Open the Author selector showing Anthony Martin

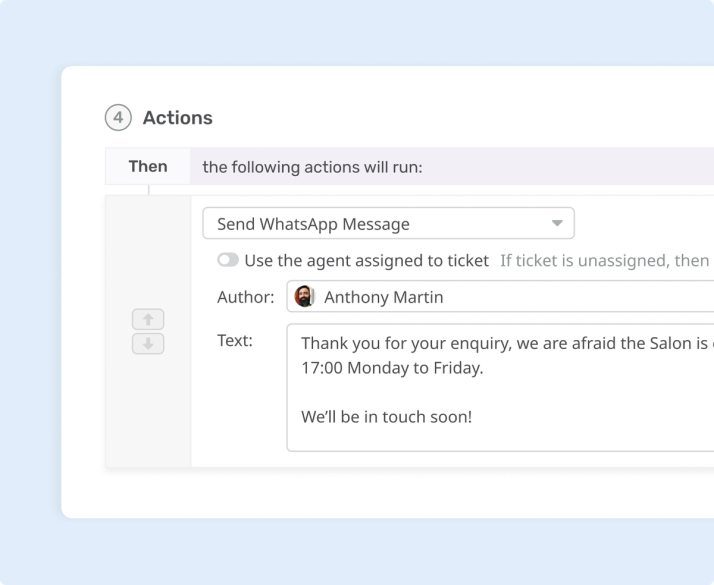500,296
